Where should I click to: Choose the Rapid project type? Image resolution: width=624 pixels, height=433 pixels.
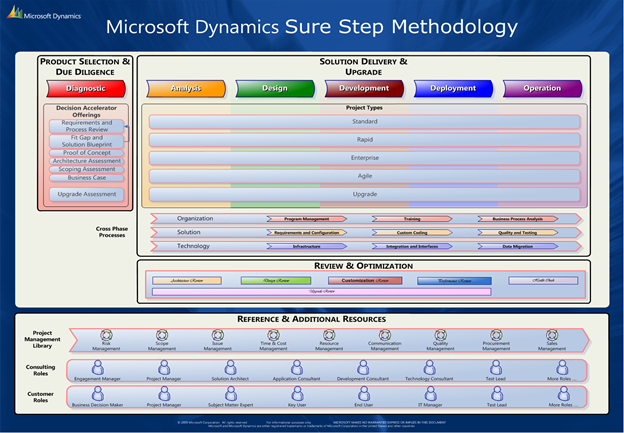365,140
